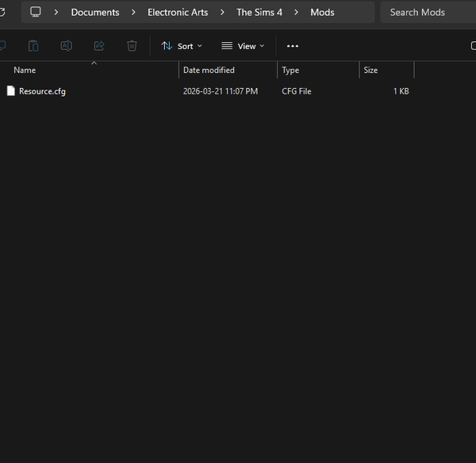The height and width of the screenshot is (463, 476).
Task: Click the Type column header
Action: pos(291,71)
